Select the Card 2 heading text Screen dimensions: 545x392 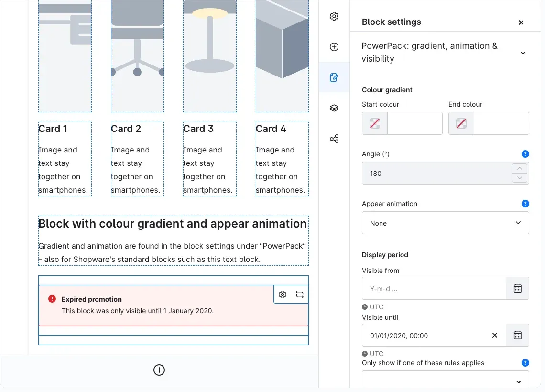[126, 129]
